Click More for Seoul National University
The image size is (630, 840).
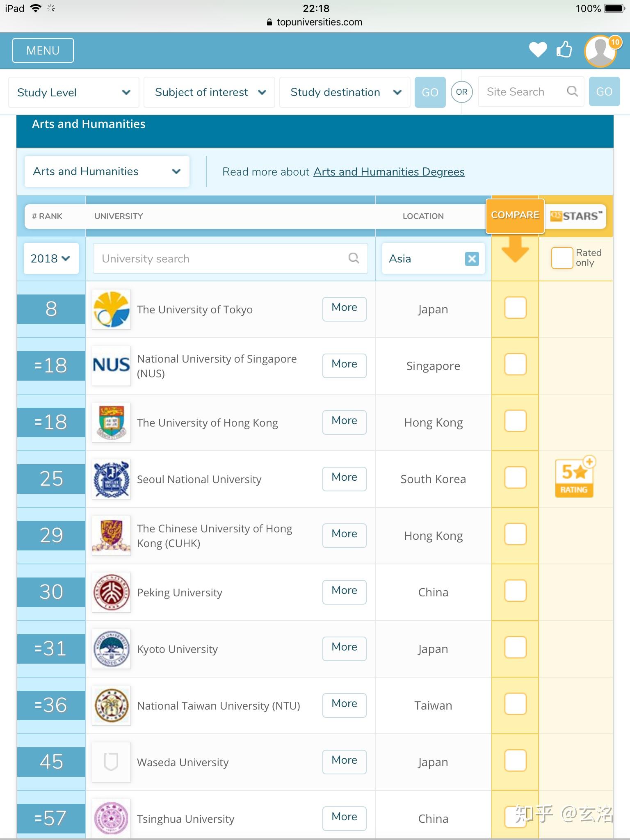[345, 479]
